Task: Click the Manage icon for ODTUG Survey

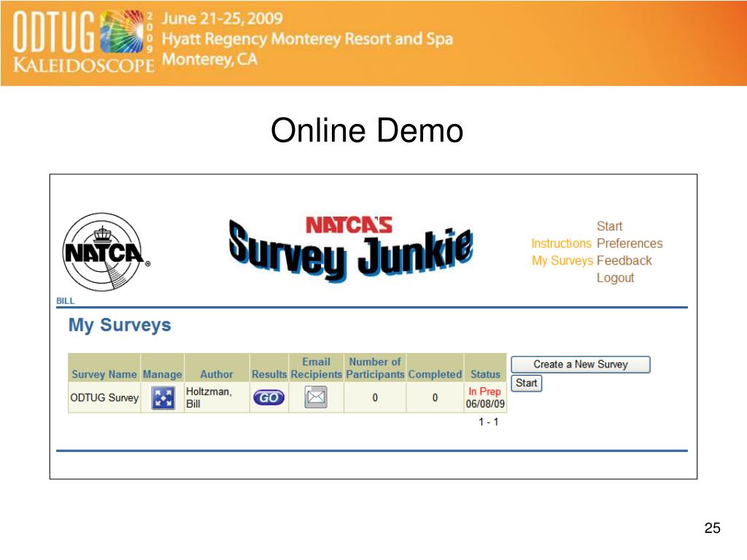Action: [x=163, y=397]
